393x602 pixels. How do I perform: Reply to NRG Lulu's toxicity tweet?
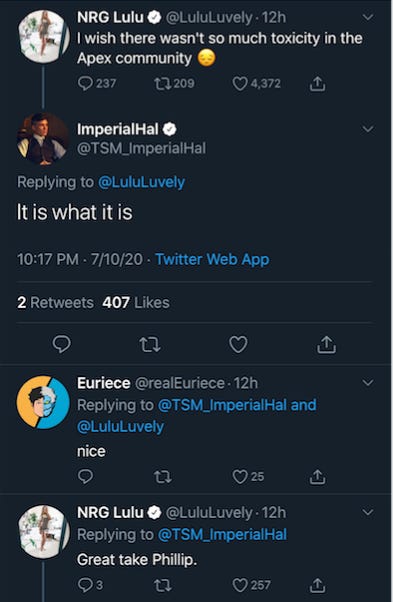(85, 83)
